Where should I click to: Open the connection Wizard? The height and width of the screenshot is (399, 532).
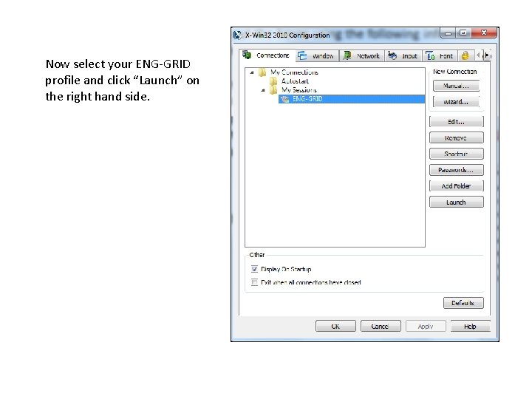456,102
